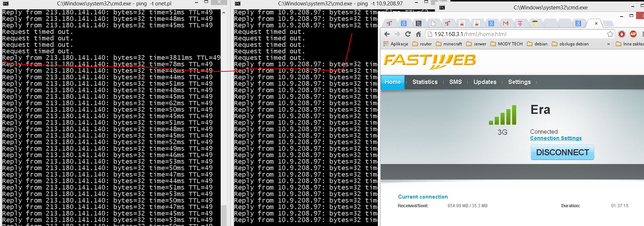The image size is (644, 226).
Task: Bookmark this page with the star
Action: 610,34
